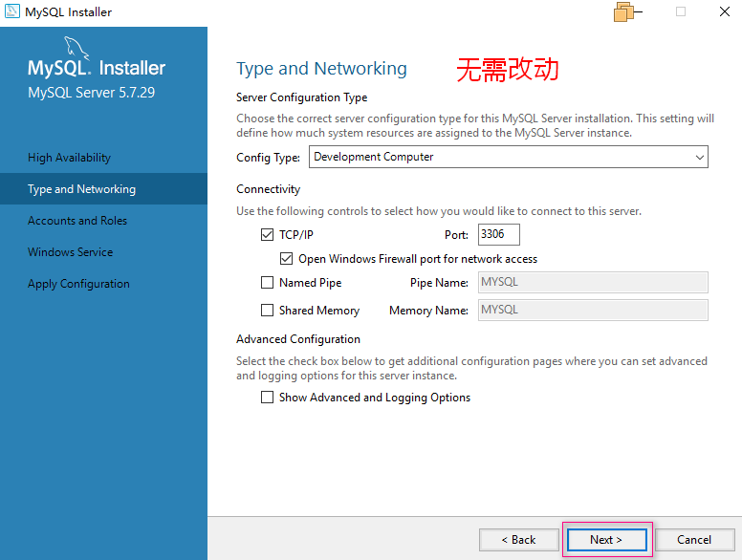742x560 pixels.
Task: Click the Next button
Action: [x=606, y=540]
